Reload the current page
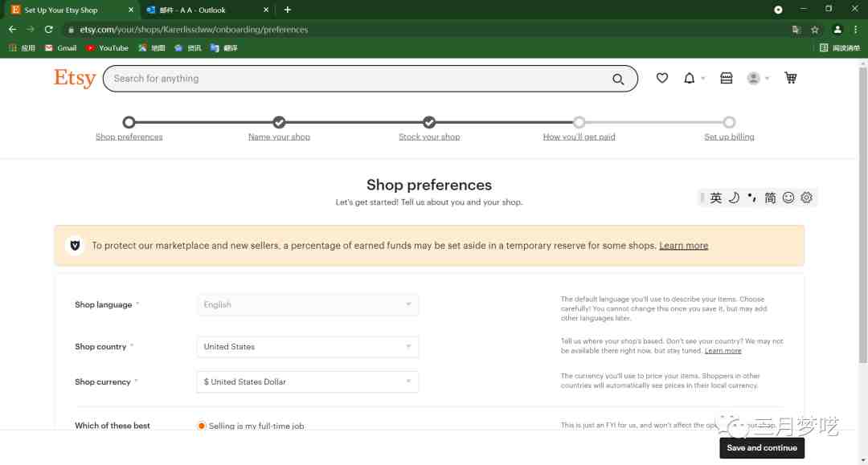868x465 pixels. (x=49, y=29)
